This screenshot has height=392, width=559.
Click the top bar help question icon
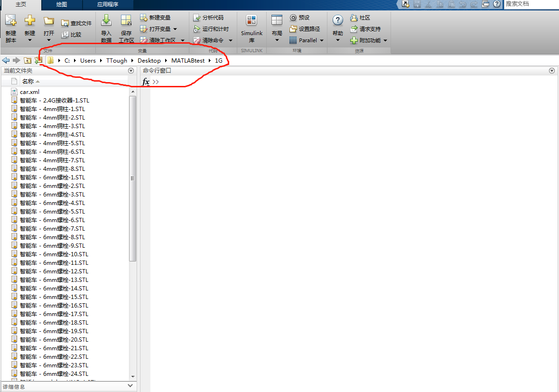tap(497, 4)
